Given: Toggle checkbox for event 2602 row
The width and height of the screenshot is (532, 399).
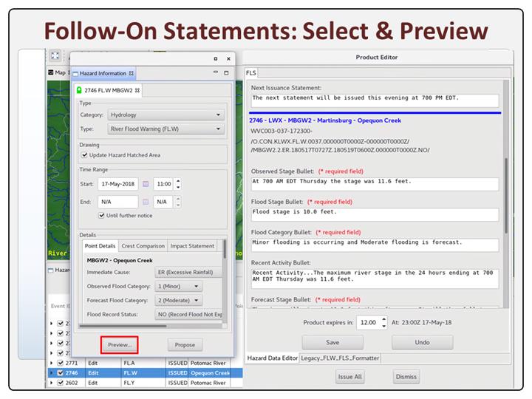Looking at the screenshot, I should point(61,383).
